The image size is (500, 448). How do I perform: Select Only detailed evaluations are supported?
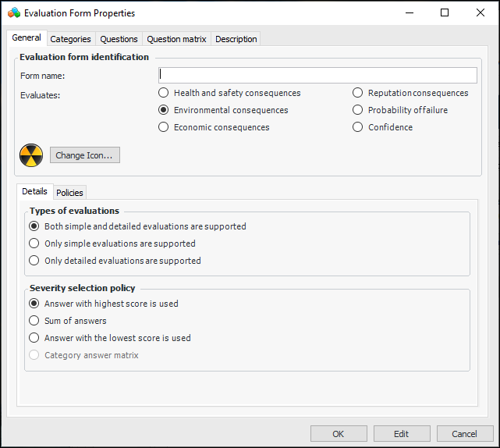(x=34, y=261)
